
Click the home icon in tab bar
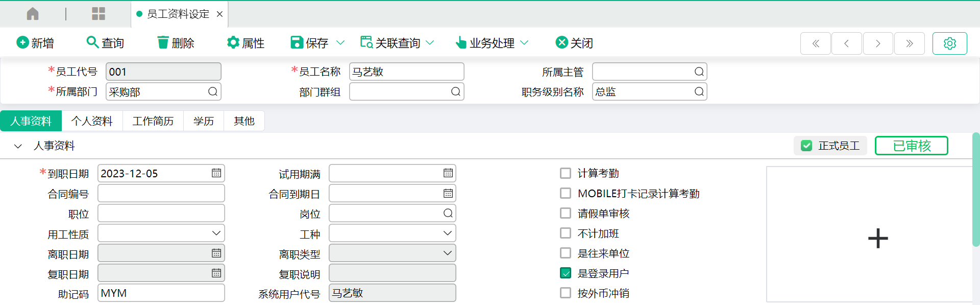click(x=33, y=14)
